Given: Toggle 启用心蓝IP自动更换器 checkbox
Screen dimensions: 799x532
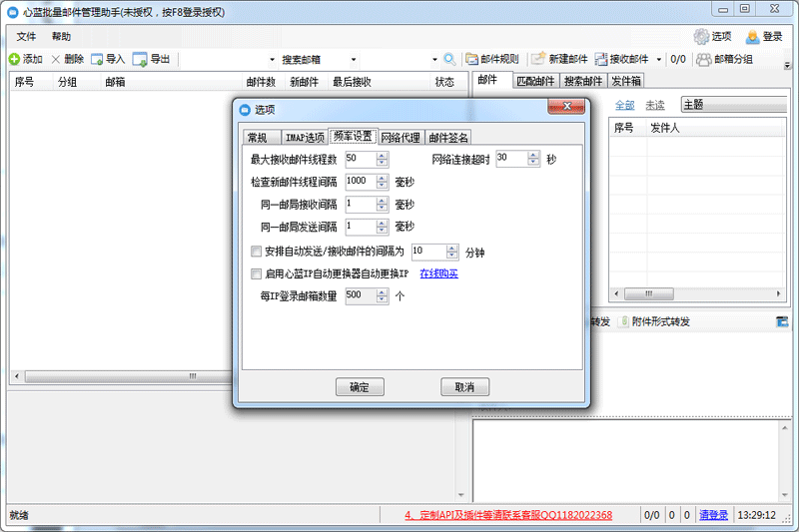Looking at the screenshot, I should pyautogui.click(x=256, y=273).
